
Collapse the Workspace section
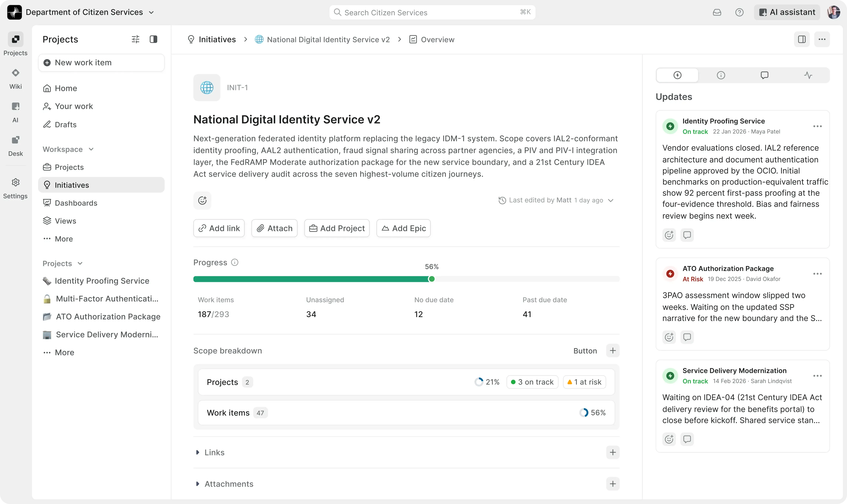pyautogui.click(x=68, y=149)
